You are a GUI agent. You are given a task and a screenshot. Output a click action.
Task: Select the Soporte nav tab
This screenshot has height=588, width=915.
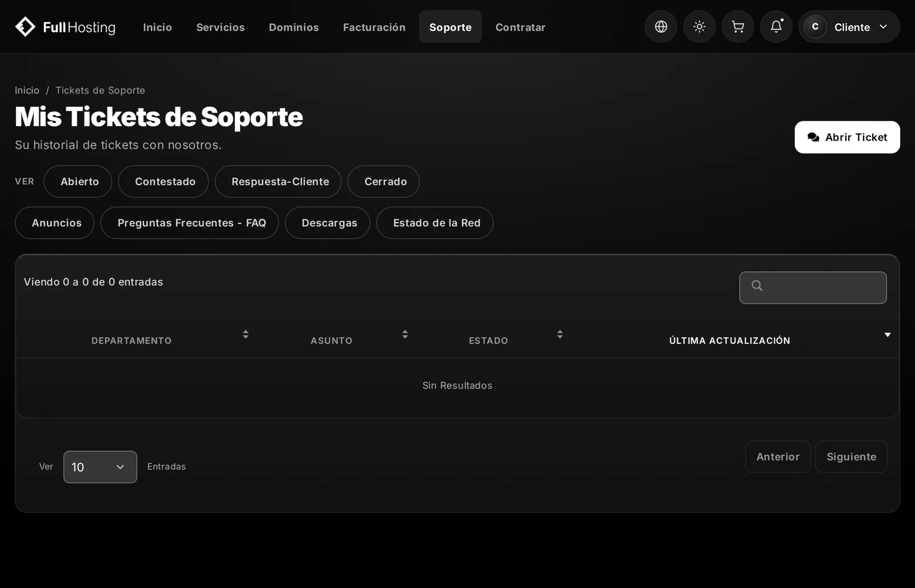pyautogui.click(x=451, y=27)
